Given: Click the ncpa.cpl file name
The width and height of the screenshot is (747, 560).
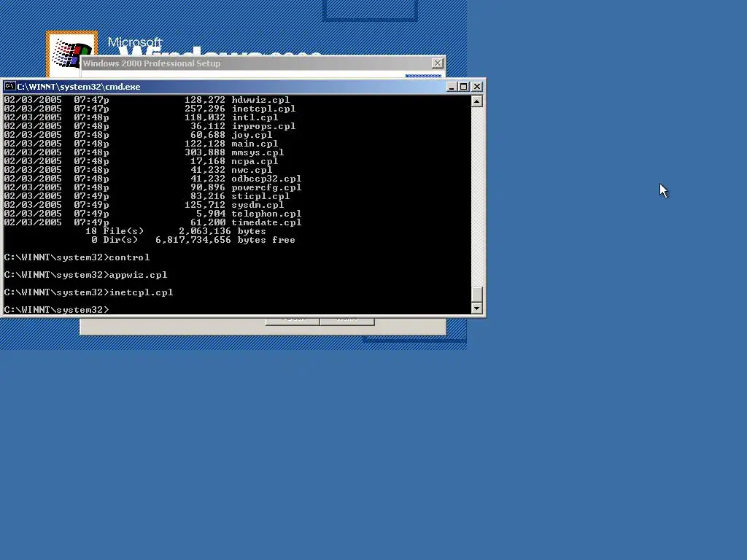Looking at the screenshot, I should [255, 161].
